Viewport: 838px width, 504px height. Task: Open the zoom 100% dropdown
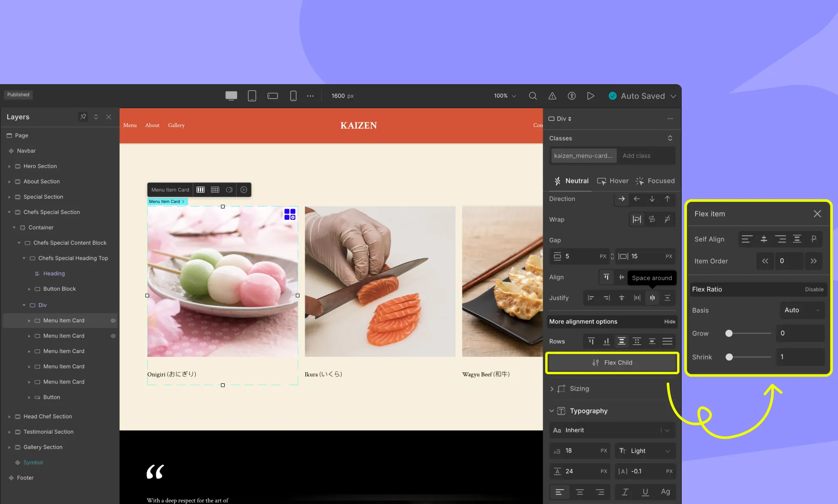tap(505, 96)
